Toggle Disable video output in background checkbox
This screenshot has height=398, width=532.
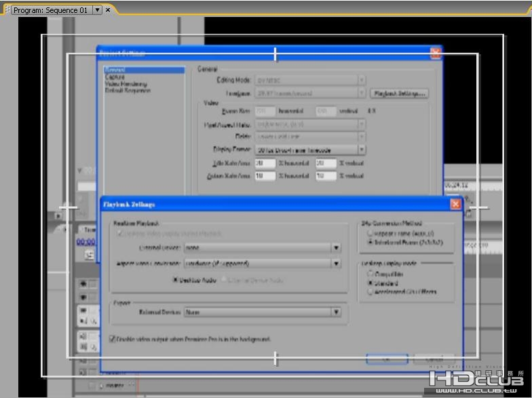coord(113,339)
